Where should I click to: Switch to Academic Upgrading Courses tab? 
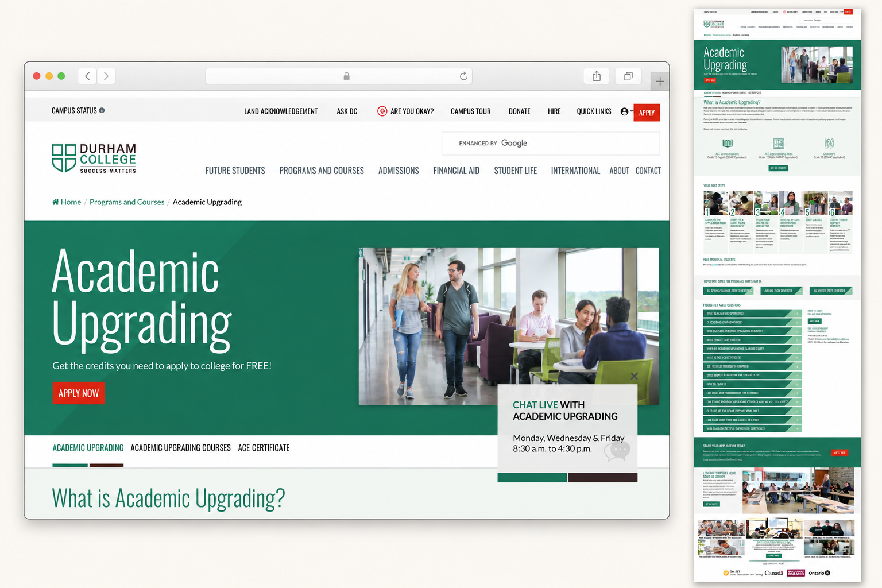click(180, 448)
